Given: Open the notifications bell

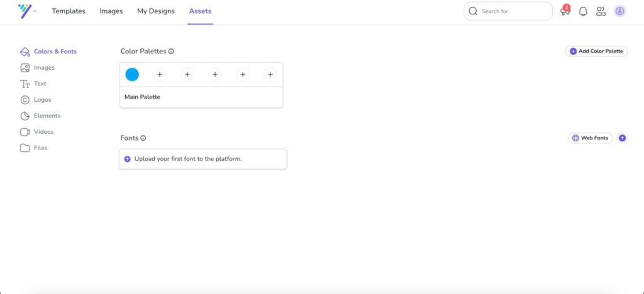Looking at the screenshot, I should [583, 11].
